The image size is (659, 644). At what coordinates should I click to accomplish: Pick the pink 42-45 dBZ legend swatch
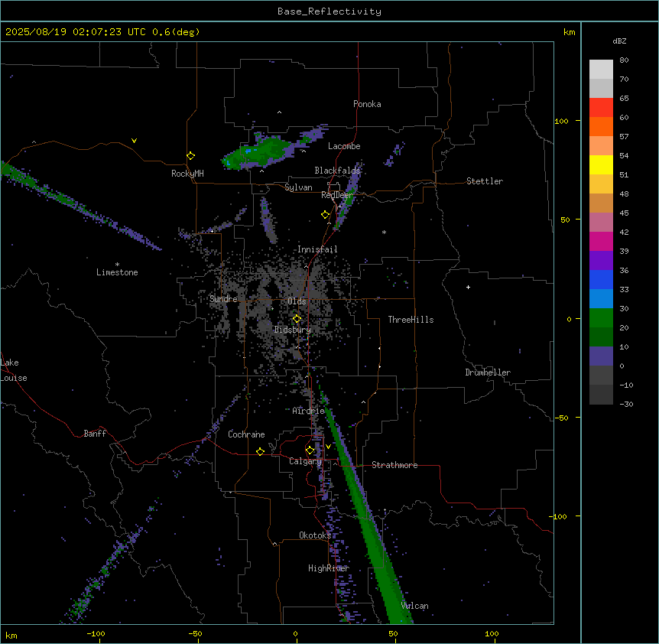(x=601, y=223)
